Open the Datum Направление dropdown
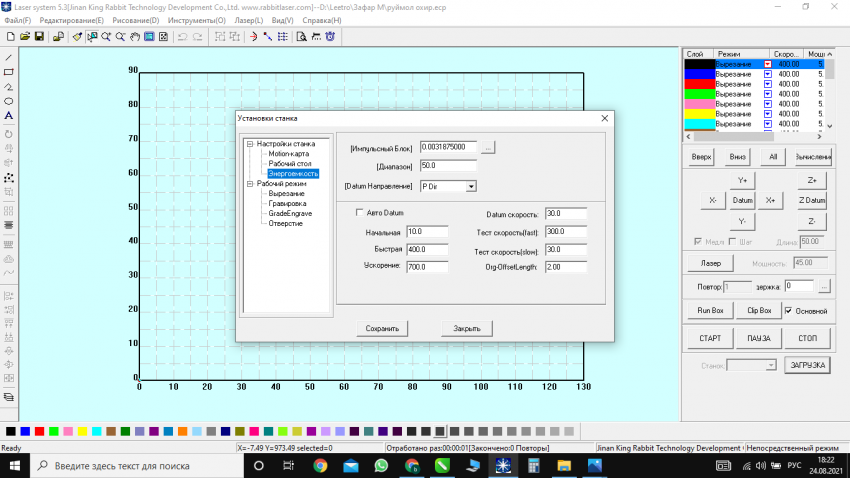850x478 pixels. (471, 186)
